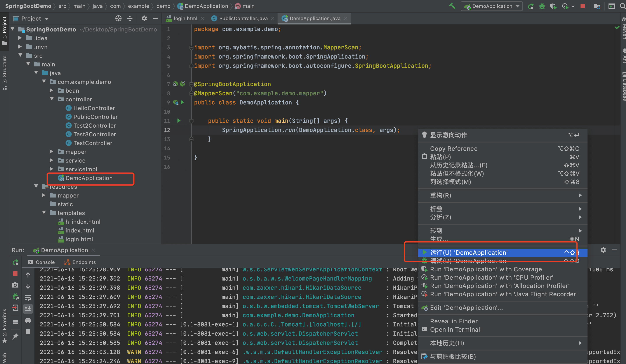
Task: Expand the .mvn folder
Action: (20, 47)
